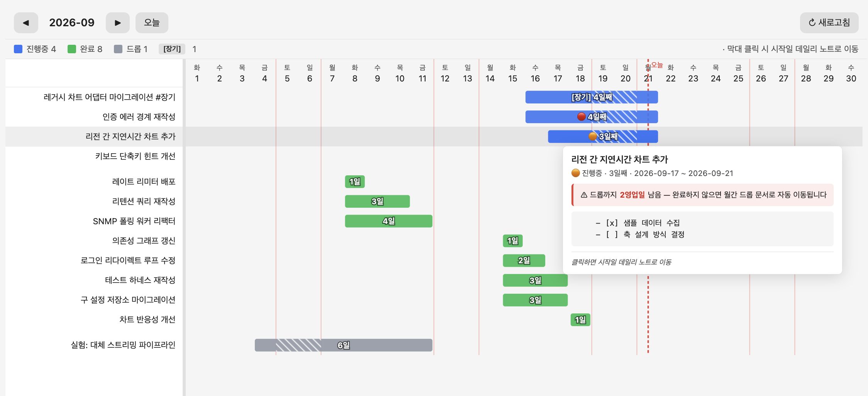Click the 1일 bar for 의존성 그래프 갱신
868x396 pixels.
(513, 241)
